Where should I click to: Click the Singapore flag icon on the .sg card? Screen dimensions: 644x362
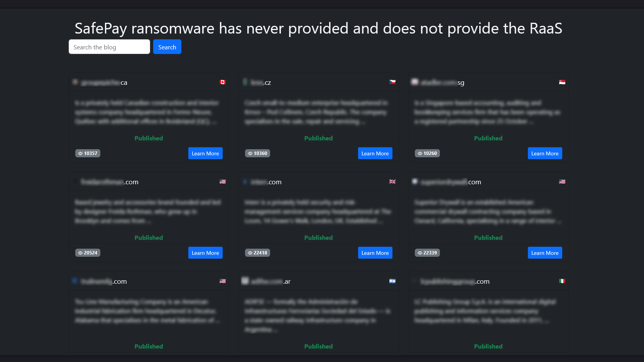[562, 82]
